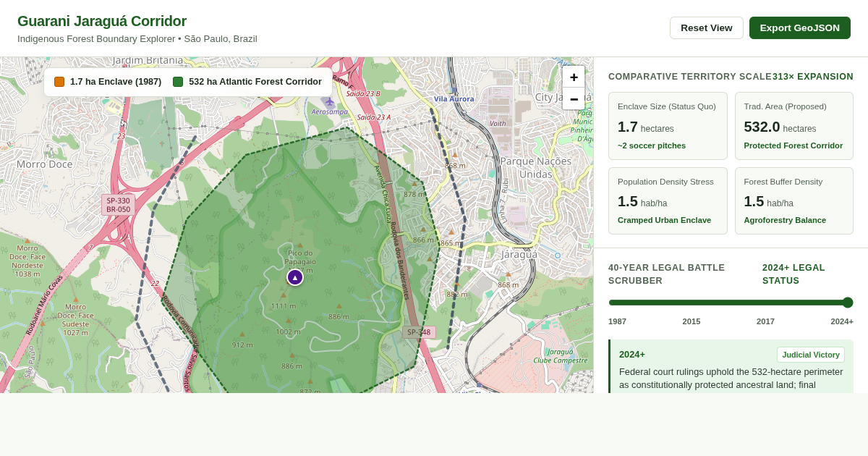This screenshot has height=456, width=868.
Task: Click the legal battle timeline slider handle
Action: click(848, 303)
